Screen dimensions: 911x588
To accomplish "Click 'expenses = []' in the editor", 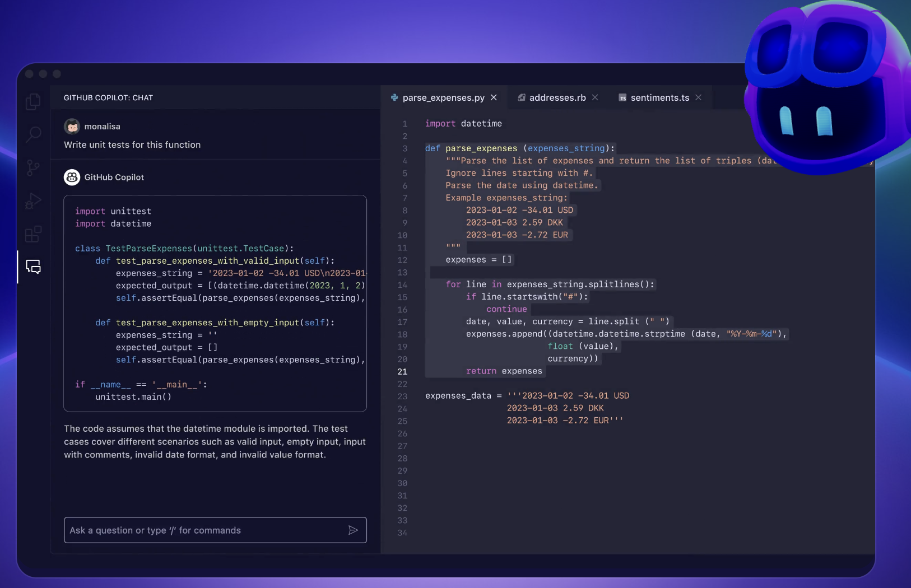I will click(x=478, y=260).
